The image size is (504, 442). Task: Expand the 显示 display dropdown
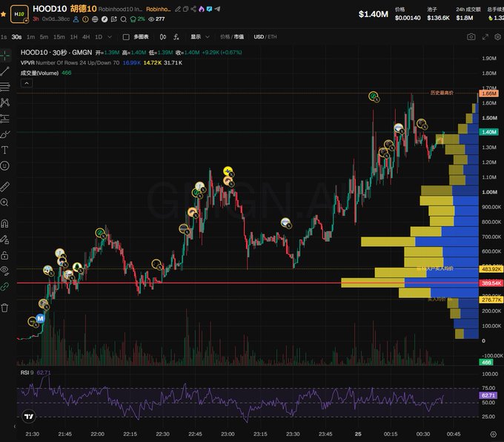click(x=199, y=37)
